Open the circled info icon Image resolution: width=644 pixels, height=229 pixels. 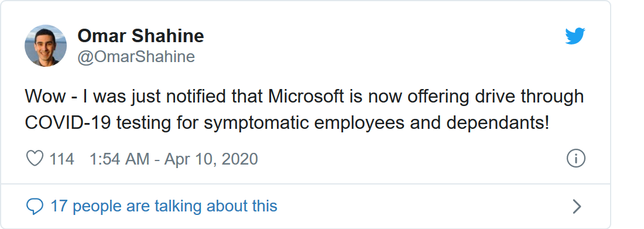(x=576, y=158)
